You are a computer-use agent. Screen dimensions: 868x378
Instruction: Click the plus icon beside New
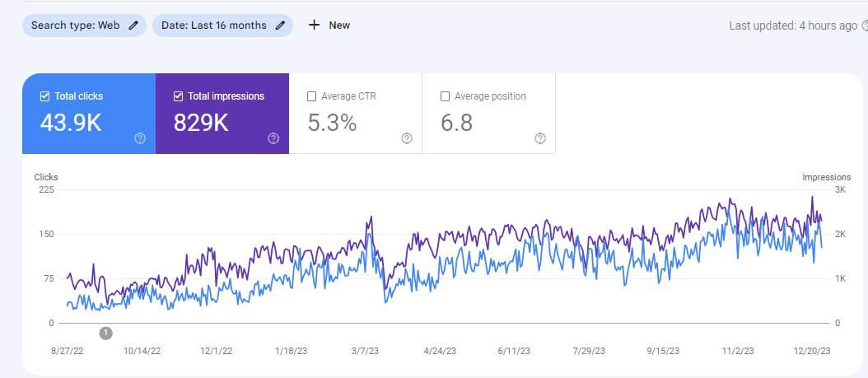(x=314, y=26)
